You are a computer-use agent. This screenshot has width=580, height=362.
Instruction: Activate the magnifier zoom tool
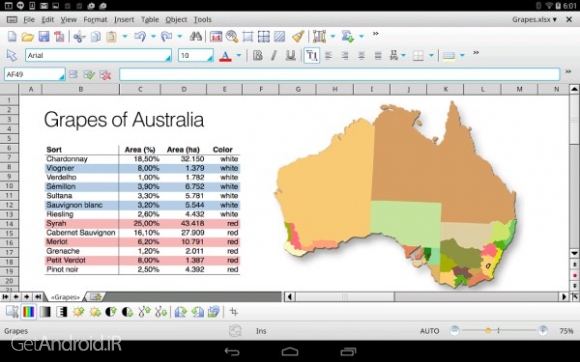click(232, 36)
